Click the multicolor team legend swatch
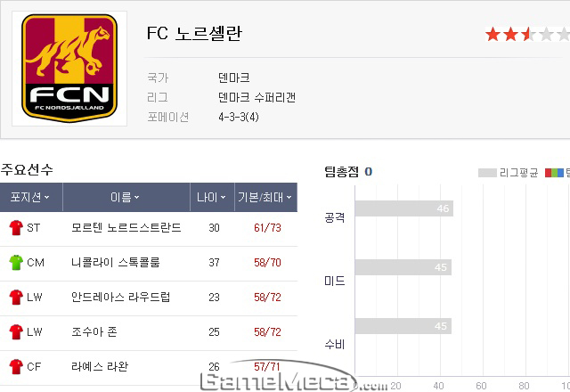This screenshot has height=392, width=570. pyautogui.click(x=554, y=173)
